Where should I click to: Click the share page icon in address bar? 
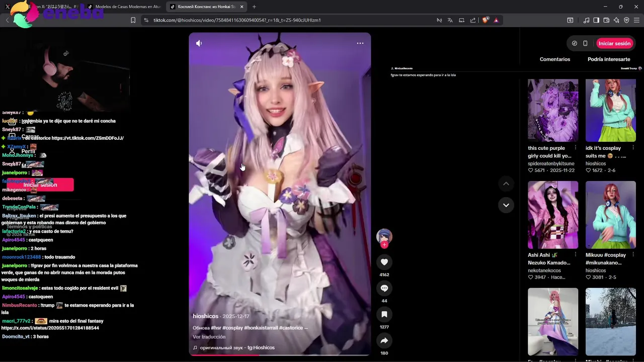click(473, 20)
